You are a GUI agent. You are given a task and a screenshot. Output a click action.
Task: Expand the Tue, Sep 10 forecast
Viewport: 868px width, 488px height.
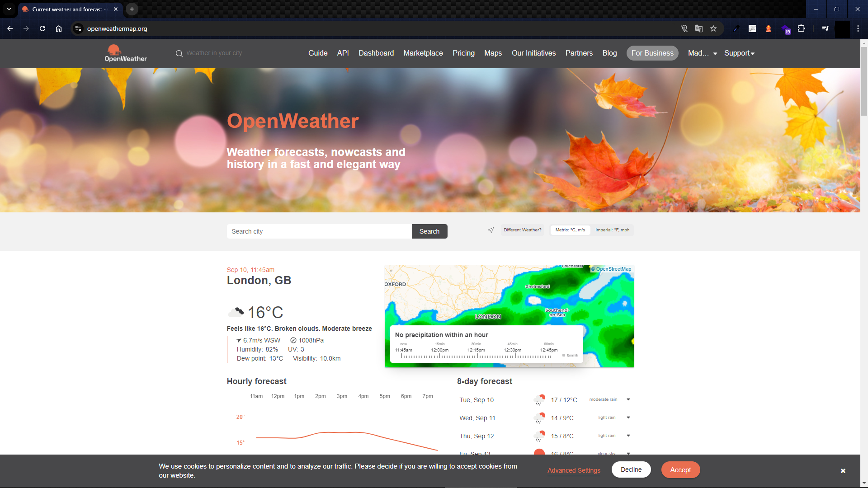coord(628,399)
